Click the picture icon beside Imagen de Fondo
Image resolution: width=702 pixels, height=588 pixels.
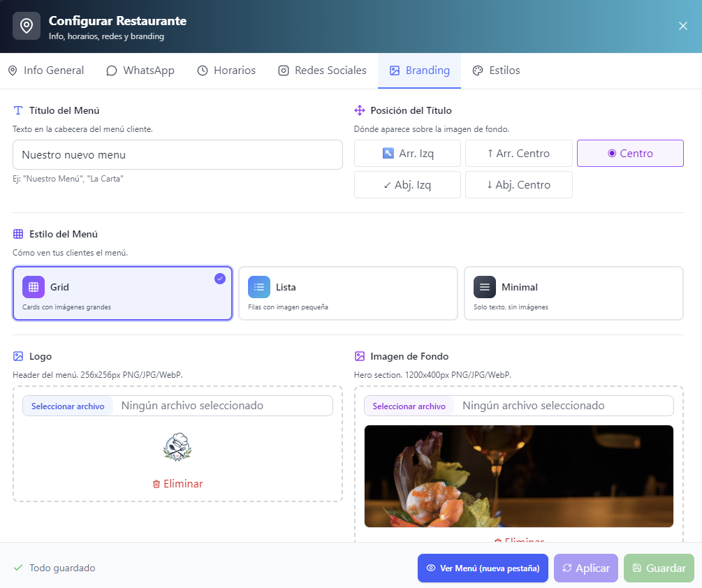[359, 355]
